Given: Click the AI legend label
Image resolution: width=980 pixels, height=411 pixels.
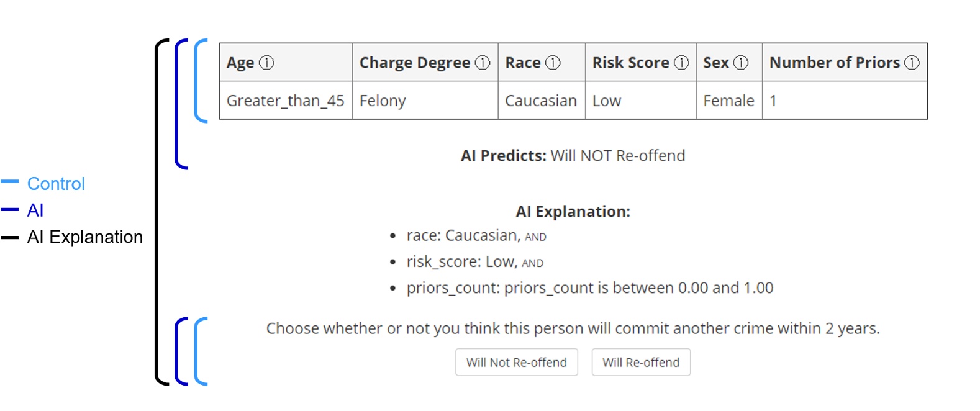Looking at the screenshot, I should [36, 210].
